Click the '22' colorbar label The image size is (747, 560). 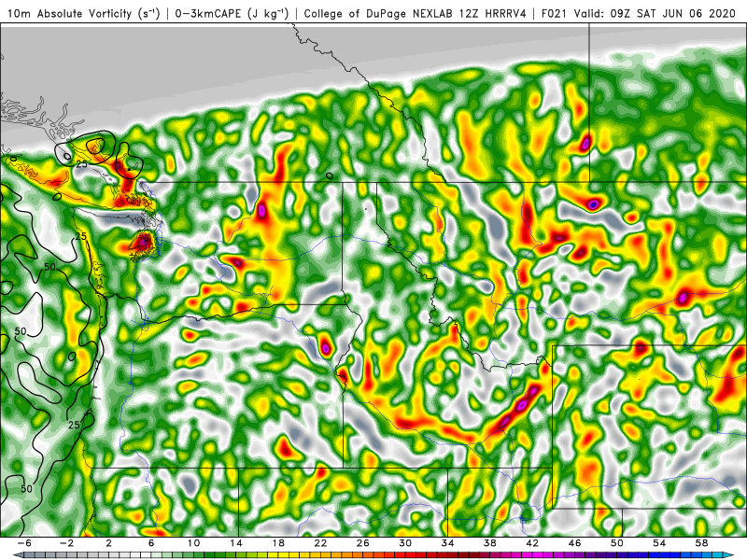point(320,543)
